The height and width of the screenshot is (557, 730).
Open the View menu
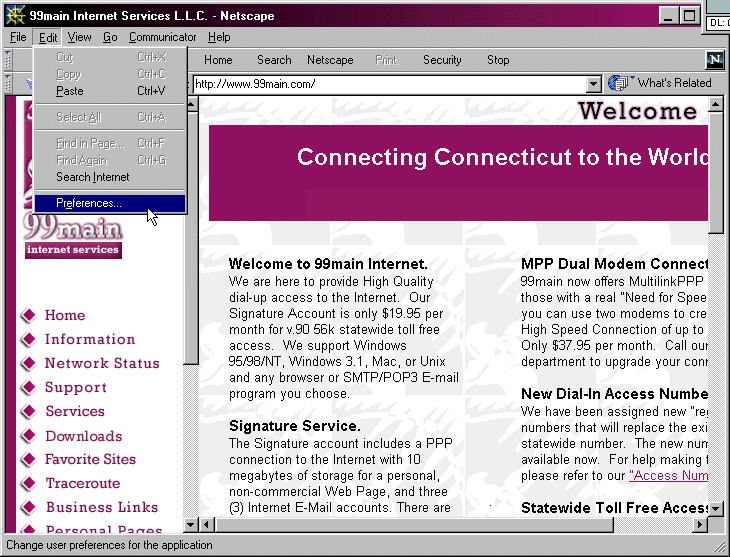[79, 37]
